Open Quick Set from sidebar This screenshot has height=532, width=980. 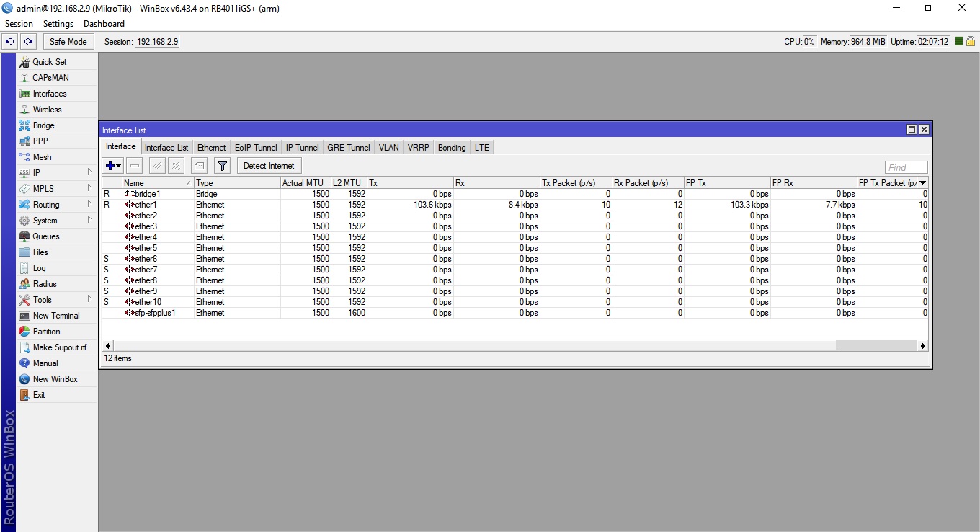coord(57,62)
